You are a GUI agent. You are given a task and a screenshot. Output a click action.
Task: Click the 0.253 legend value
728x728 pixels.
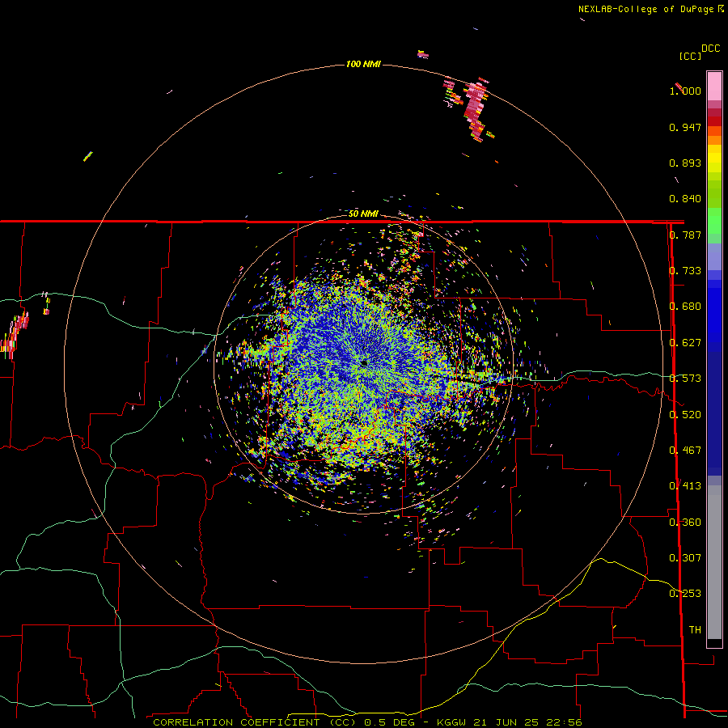685,594
